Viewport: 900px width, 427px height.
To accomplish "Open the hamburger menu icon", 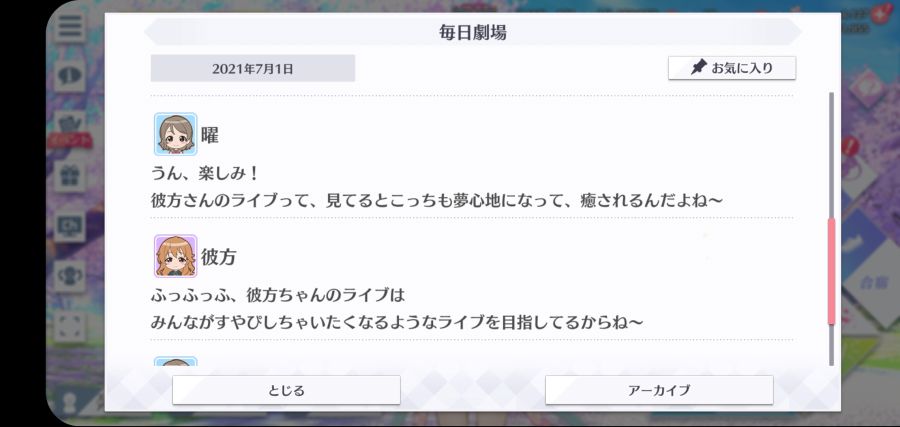I will pos(70,26).
